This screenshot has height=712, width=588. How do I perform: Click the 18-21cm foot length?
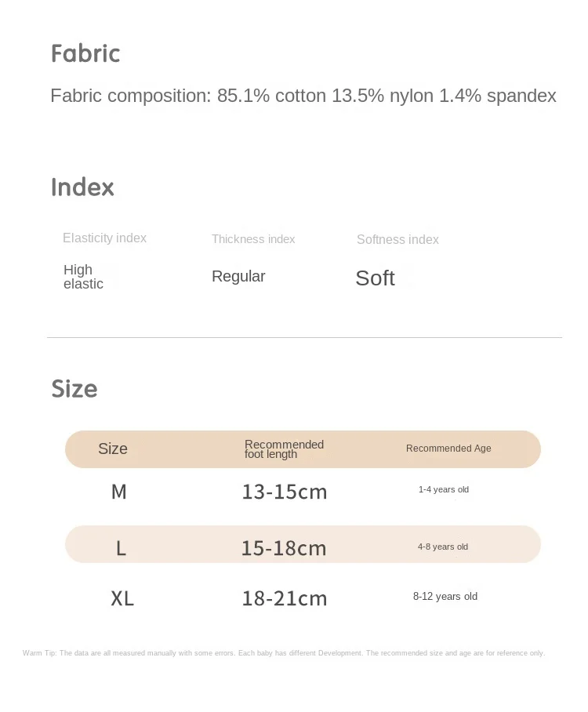[284, 599]
